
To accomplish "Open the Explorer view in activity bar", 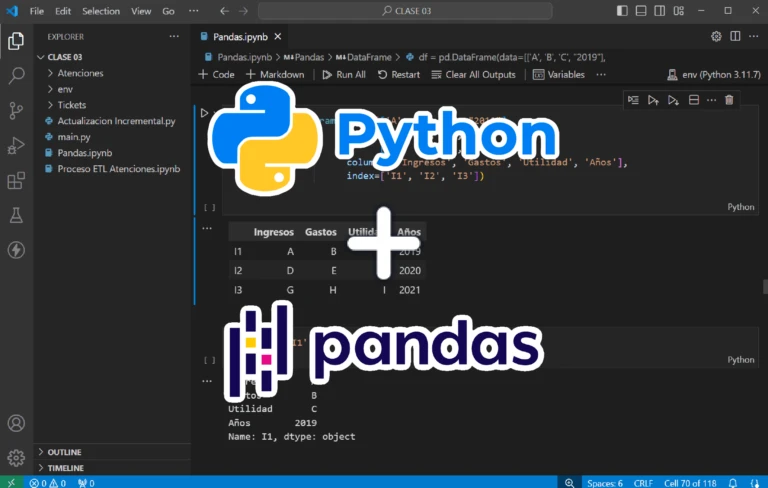I will click(16, 41).
